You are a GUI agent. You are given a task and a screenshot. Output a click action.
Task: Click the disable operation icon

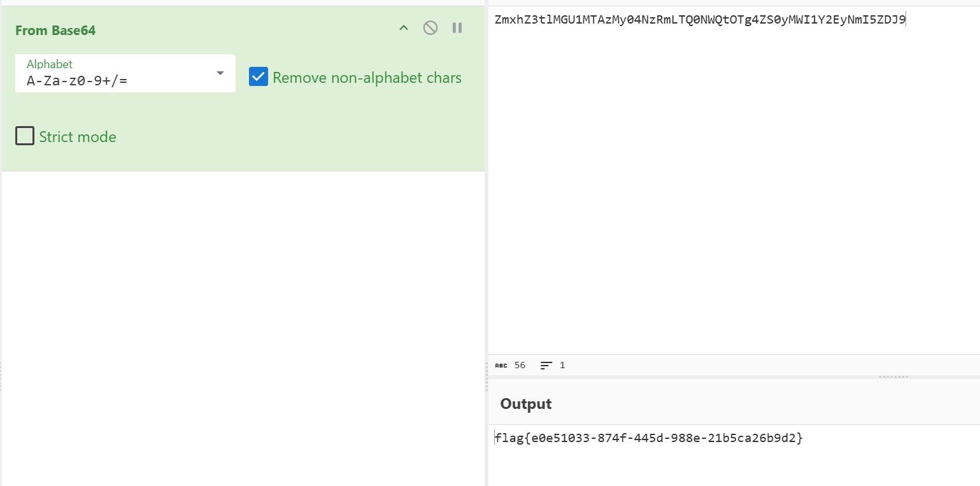pos(430,28)
